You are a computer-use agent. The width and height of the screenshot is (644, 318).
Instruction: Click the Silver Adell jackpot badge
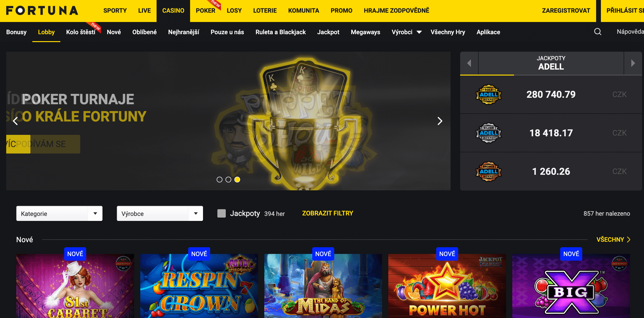[488, 133]
